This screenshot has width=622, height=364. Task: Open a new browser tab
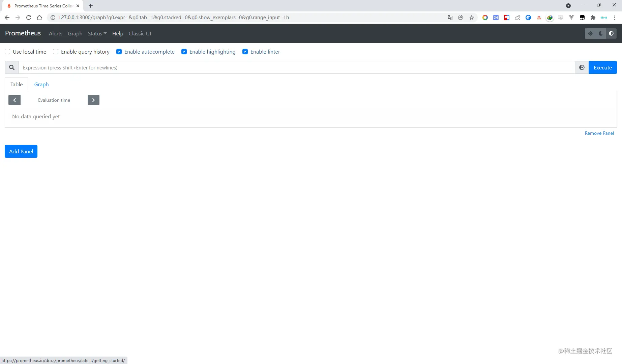(x=91, y=6)
